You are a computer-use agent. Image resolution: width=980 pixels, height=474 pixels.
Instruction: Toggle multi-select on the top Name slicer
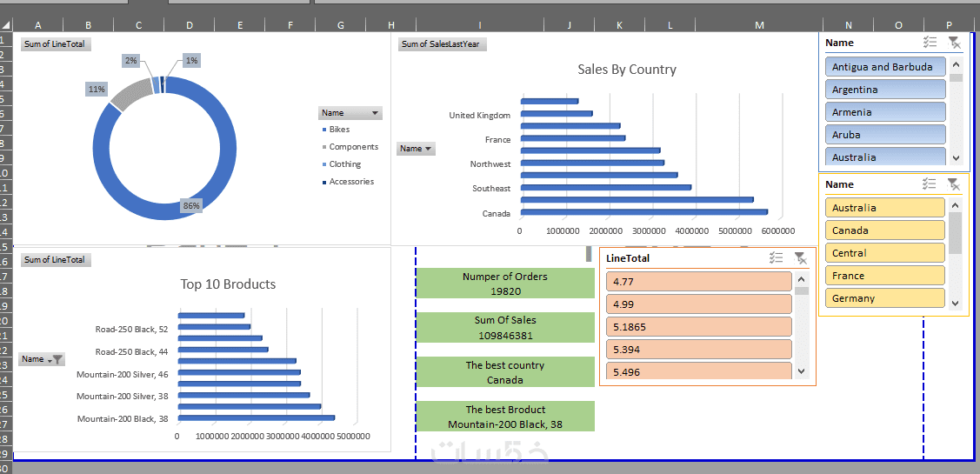click(930, 43)
